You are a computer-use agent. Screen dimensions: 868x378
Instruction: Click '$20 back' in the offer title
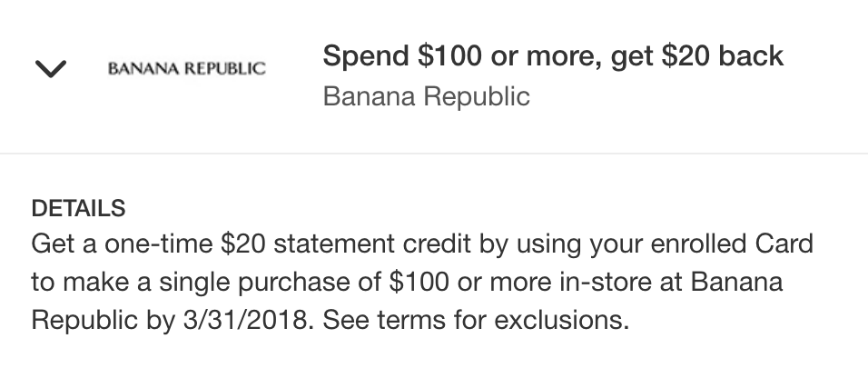[x=722, y=56]
